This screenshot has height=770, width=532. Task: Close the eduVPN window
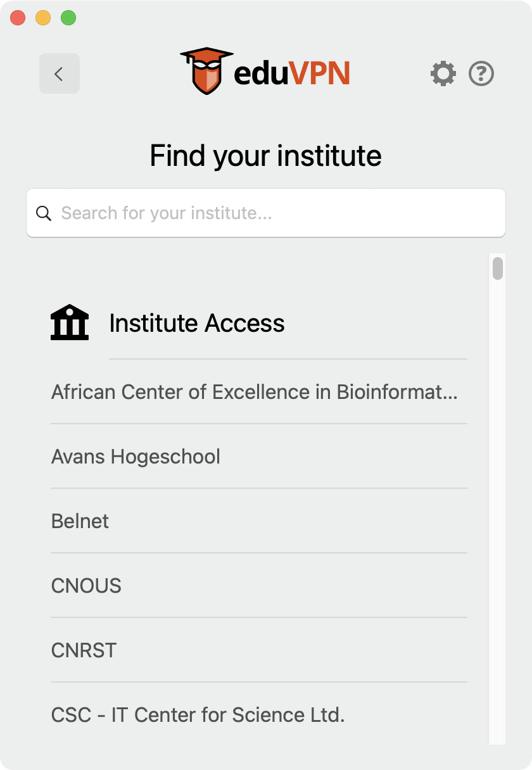tap(18, 18)
